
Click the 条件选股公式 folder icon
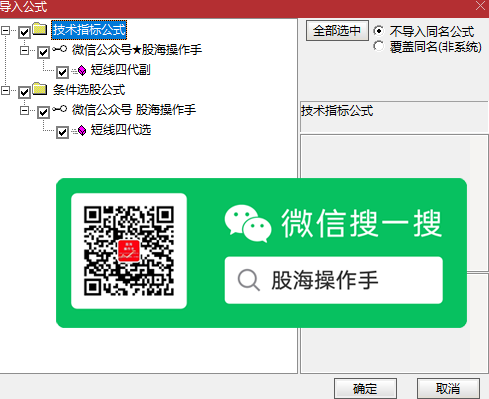[x=40, y=89]
